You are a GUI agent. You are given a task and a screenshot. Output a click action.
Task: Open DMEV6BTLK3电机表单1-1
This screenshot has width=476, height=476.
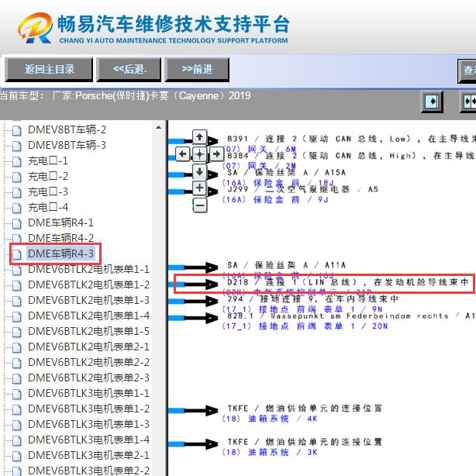click(x=88, y=393)
